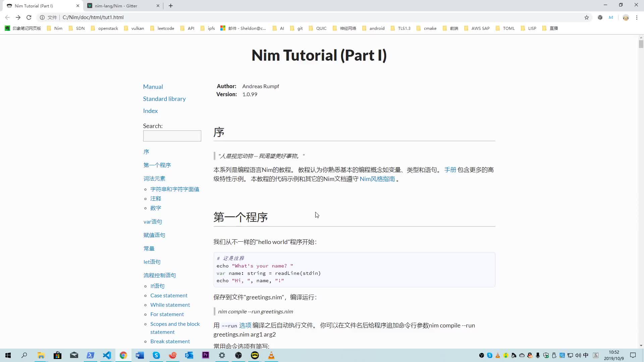Open the Evernote web bookmark

[x=23, y=28]
